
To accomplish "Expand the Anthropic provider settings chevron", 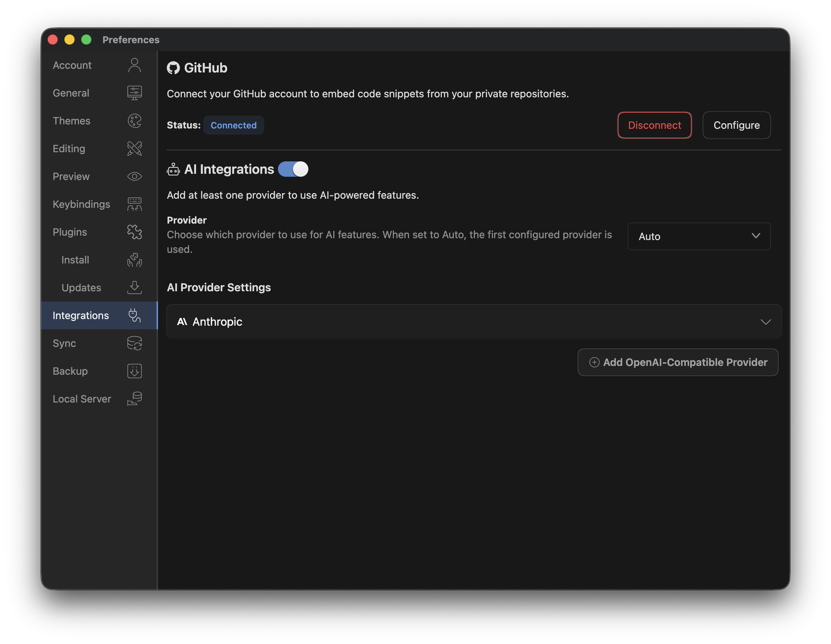I will click(x=765, y=322).
